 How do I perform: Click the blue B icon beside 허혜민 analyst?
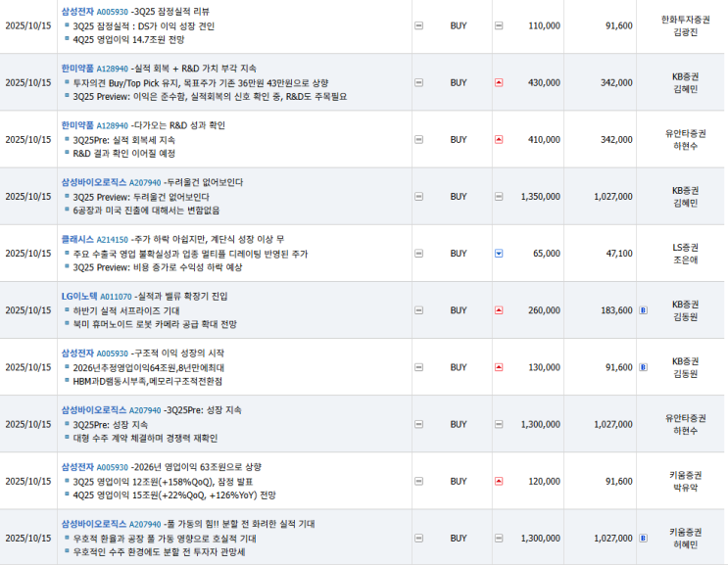tap(643, 539)
